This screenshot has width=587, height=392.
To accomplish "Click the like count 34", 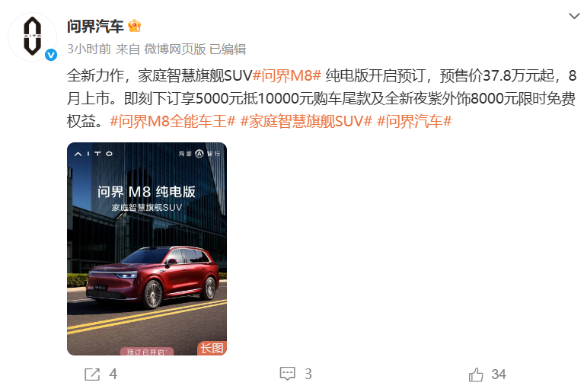I will 499,374.
